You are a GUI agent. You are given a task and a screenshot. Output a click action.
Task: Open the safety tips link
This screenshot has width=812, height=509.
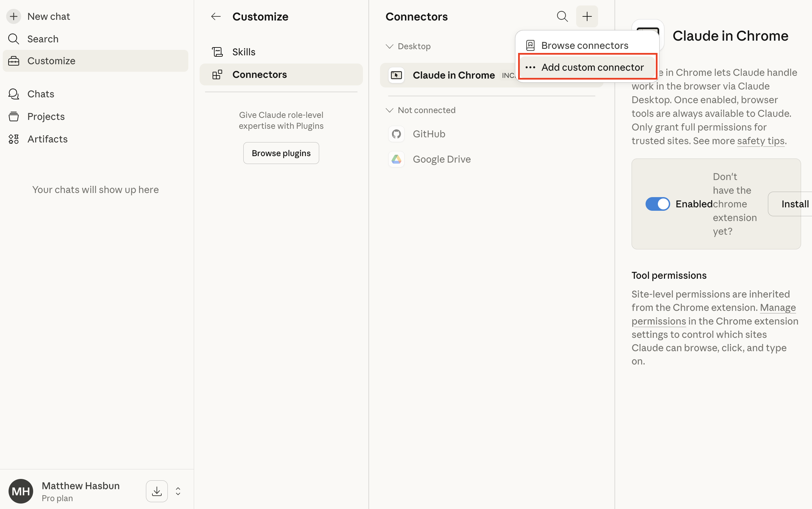pos(760,141)
